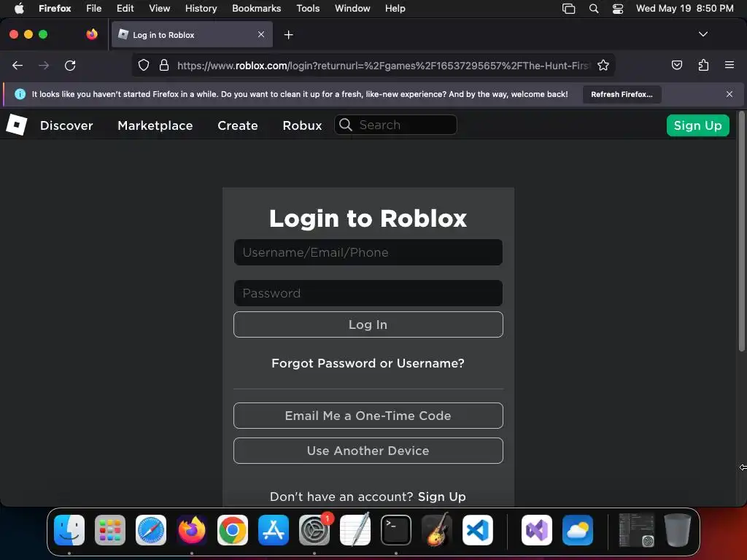This screenshot has height=560, width=747.
Task: Open Robux in Roblox navbar
Action: pos(303,125)
